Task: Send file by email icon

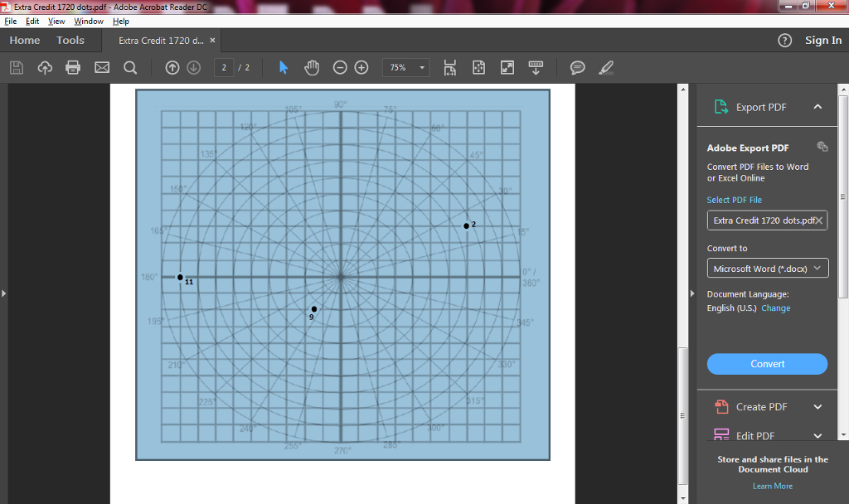Action: [x=102, y=68]
